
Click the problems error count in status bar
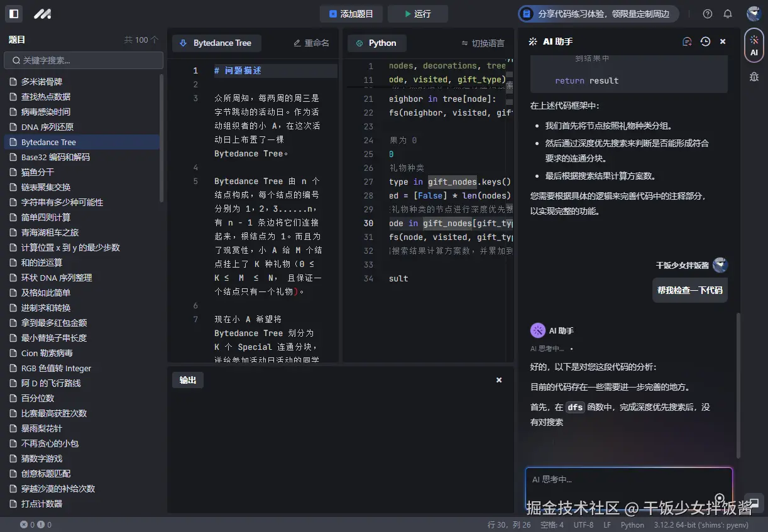pyautogui.click(x=27, y=524)
